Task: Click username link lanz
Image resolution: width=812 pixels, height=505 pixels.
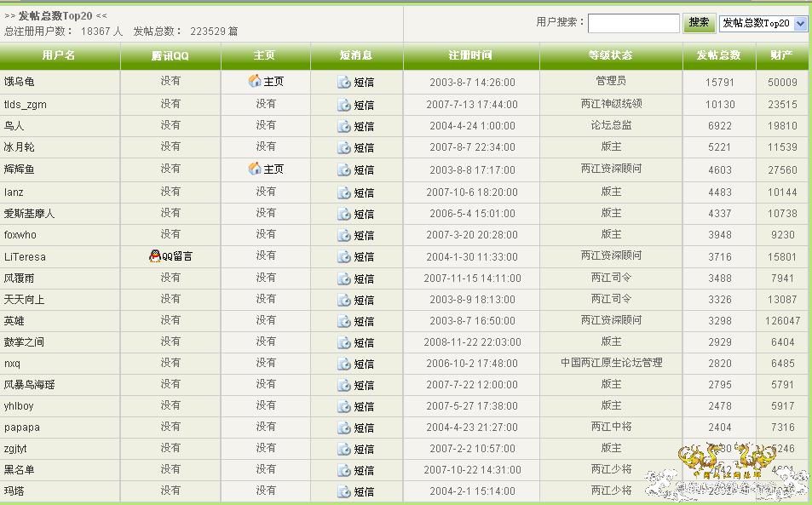Action: 14,192
